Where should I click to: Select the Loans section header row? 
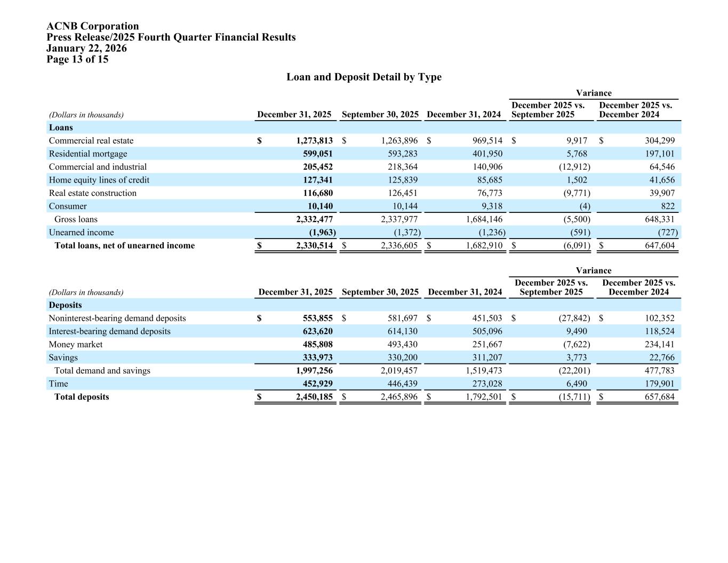(61, 128)
